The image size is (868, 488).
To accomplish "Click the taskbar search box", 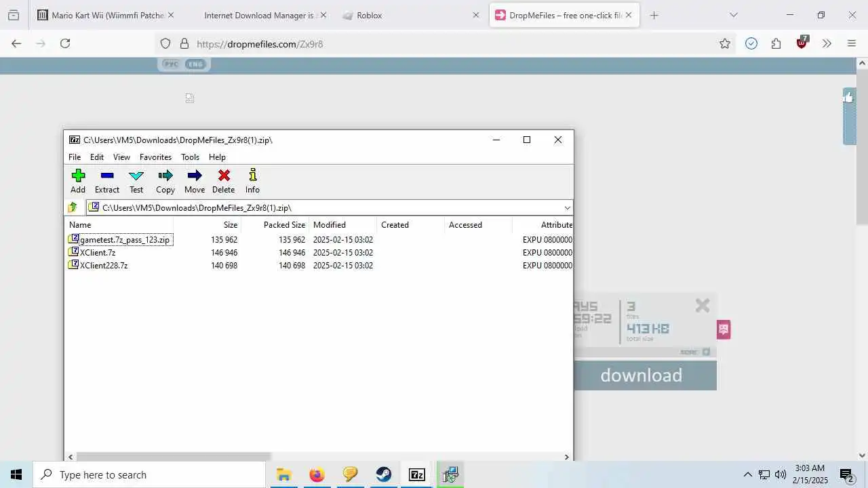I will click(149, 474).
